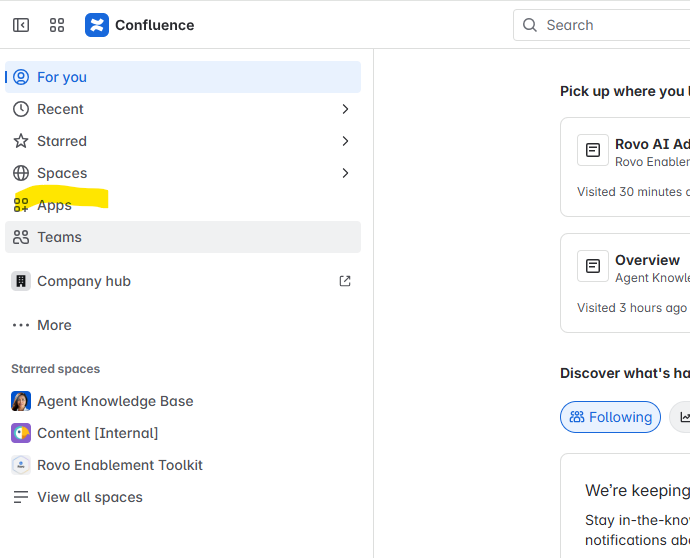
Task: Click the Confluence logo icon
Action: (x=97, y=25)
